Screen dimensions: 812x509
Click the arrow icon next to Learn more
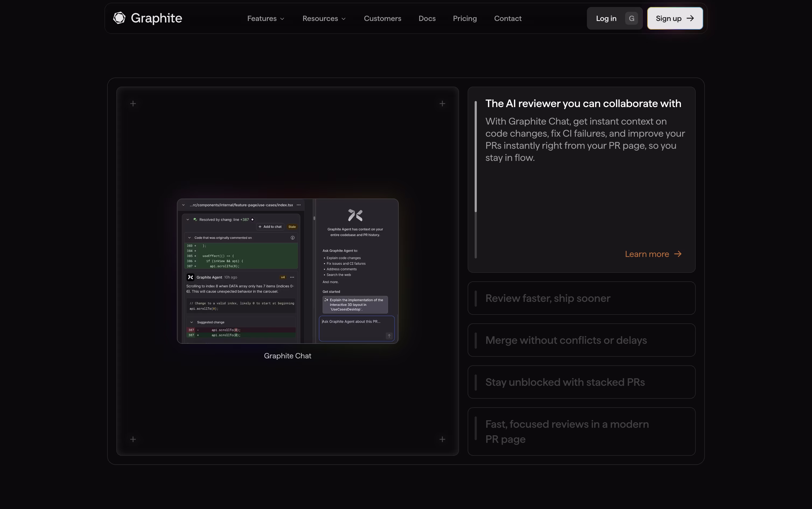pos(678,254)
